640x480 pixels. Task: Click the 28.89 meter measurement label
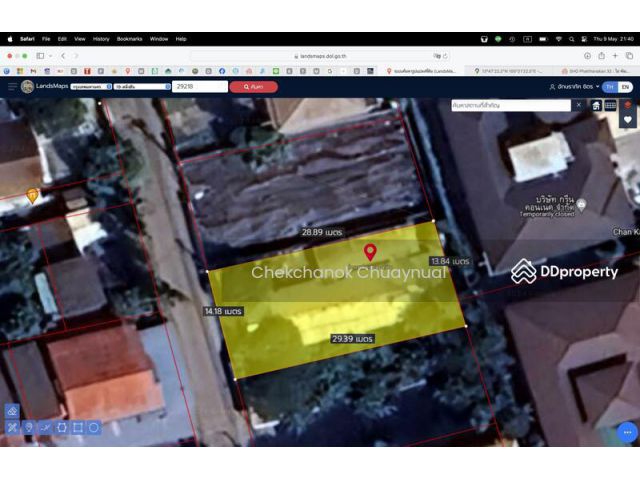tap(322, 232)
